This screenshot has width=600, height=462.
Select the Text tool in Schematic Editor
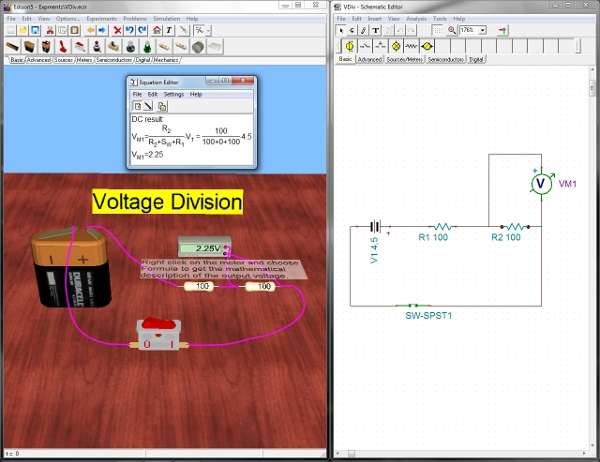(x=375, y=30)
